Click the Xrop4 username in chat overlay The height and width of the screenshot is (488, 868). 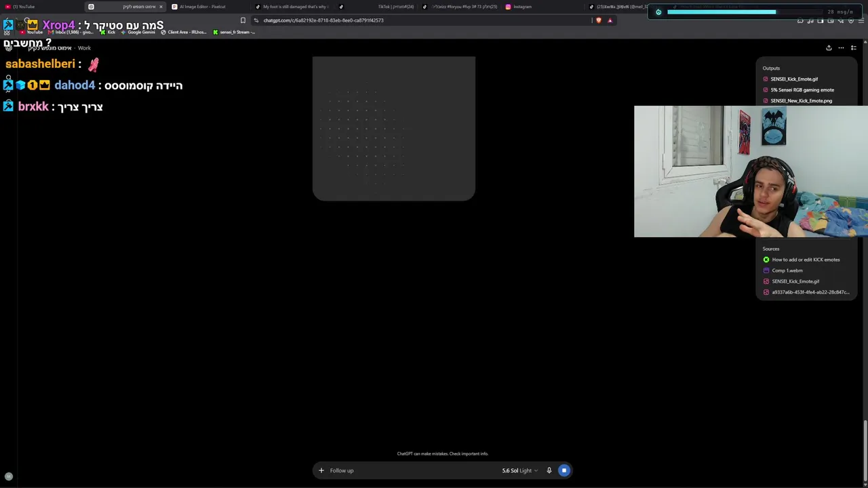[58, 26]
